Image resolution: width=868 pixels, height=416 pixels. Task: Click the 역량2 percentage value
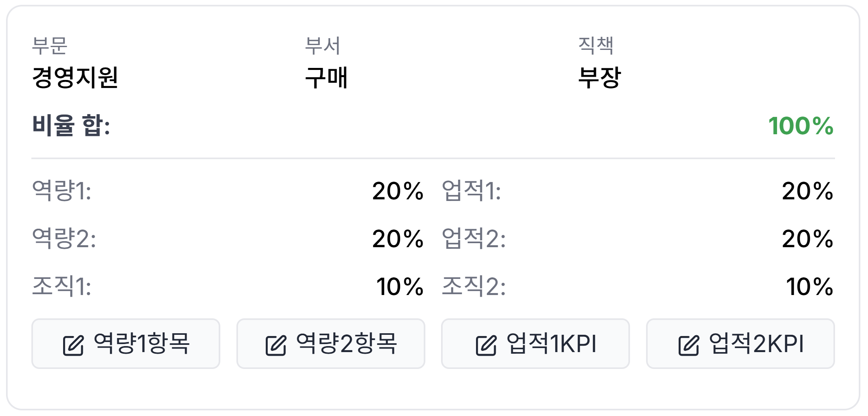(x=398, y=239)
